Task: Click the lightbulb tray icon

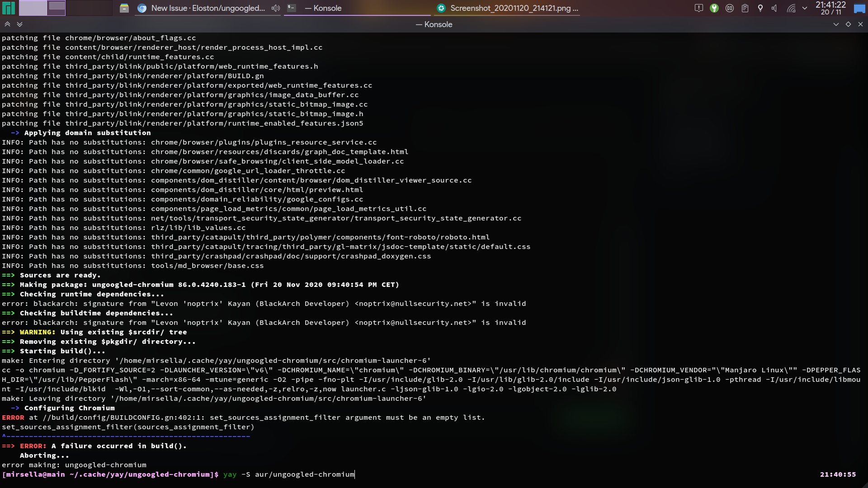Action: click(x=760, y=8)
